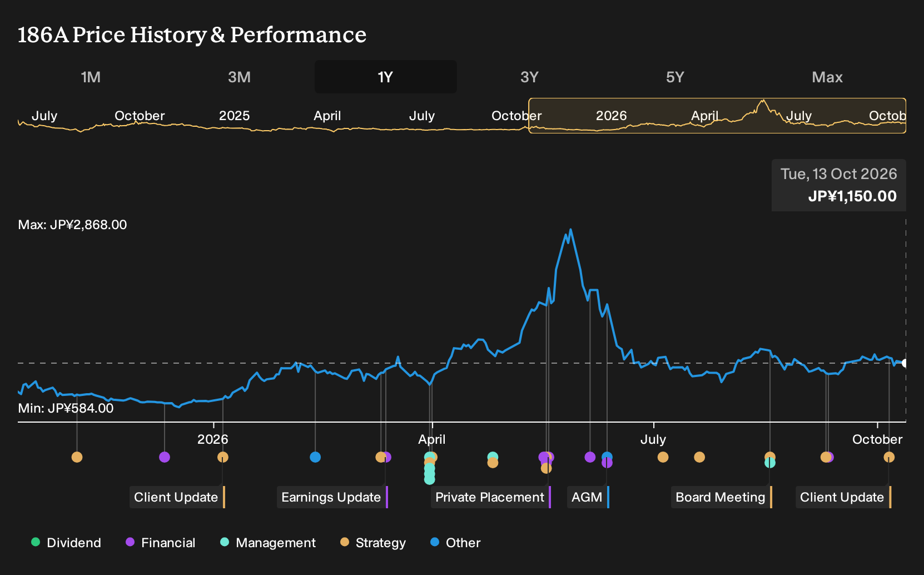Toggle the Strategy legend filter
The image size is (924, 575).
pos(373,542)
